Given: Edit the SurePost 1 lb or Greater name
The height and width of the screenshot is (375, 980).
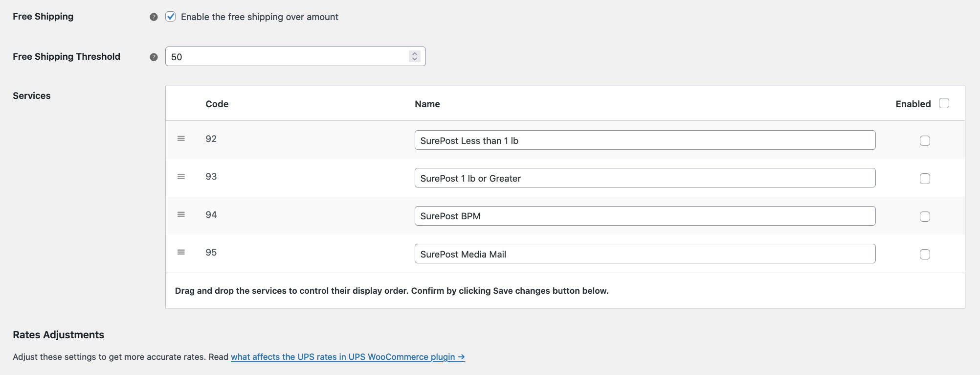Looking at the screenshot, I should [x=645, y=178].
